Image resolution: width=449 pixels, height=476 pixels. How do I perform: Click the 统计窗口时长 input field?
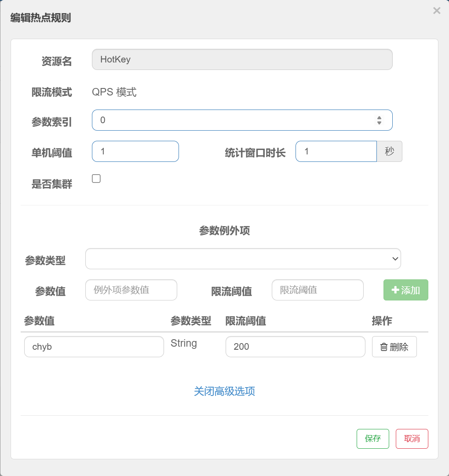336,151
